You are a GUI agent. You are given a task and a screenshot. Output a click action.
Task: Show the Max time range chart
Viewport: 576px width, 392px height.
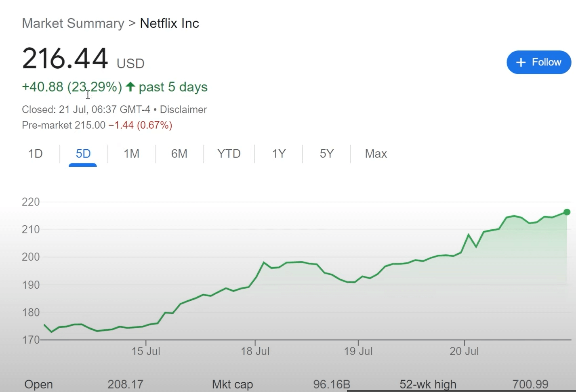376,153
